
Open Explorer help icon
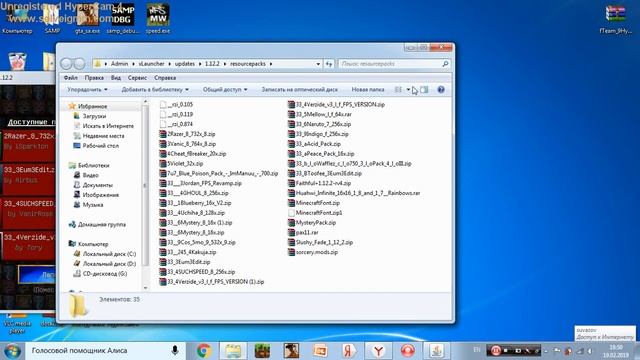click(441, 90)
